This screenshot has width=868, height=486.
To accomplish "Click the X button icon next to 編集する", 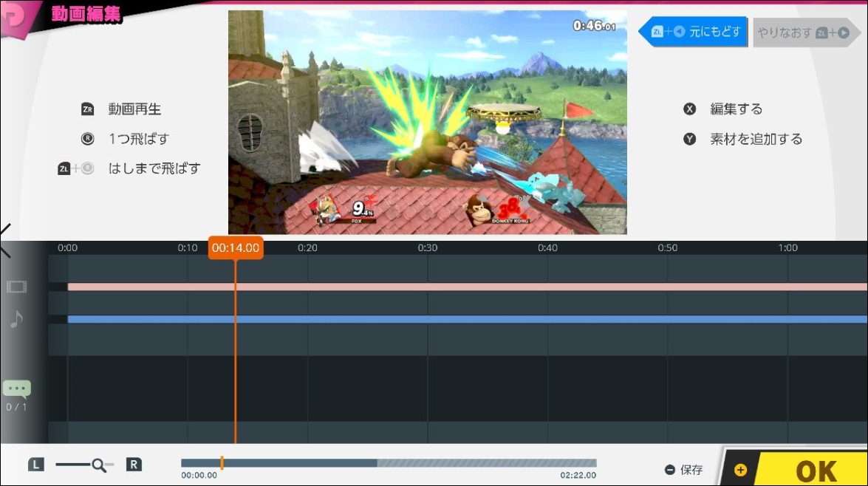I will pyautogui.click(x=689, y=109).
